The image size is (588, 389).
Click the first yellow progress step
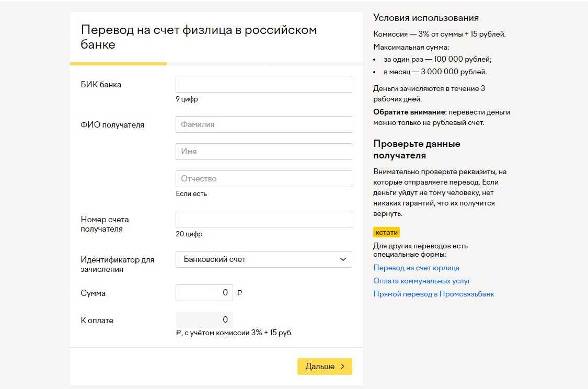[x=119, y=64]
